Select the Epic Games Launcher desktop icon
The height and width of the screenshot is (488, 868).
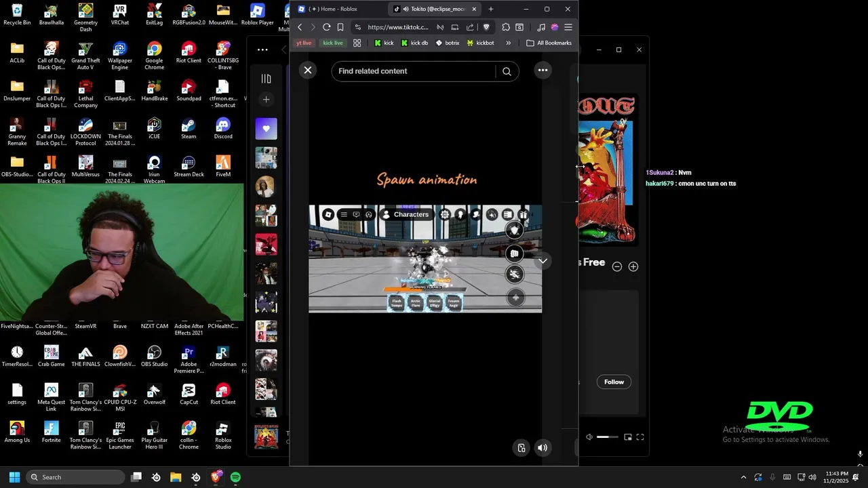[120, 435]
